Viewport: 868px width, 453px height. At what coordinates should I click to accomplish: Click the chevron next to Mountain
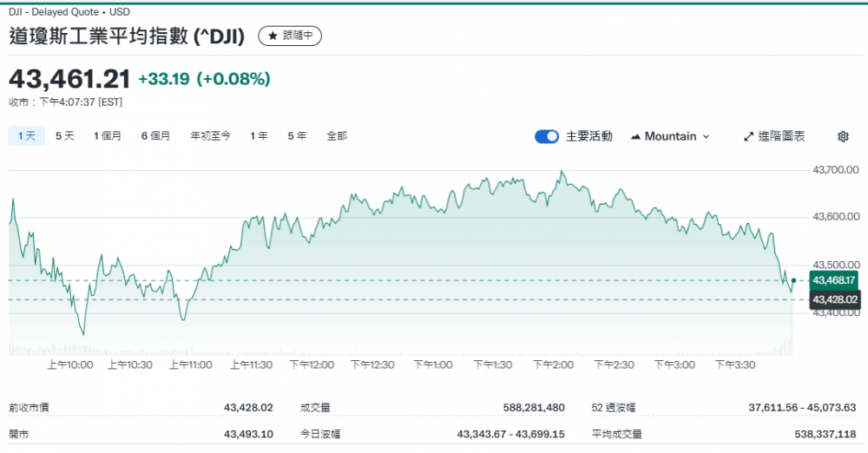pos(706,136)
